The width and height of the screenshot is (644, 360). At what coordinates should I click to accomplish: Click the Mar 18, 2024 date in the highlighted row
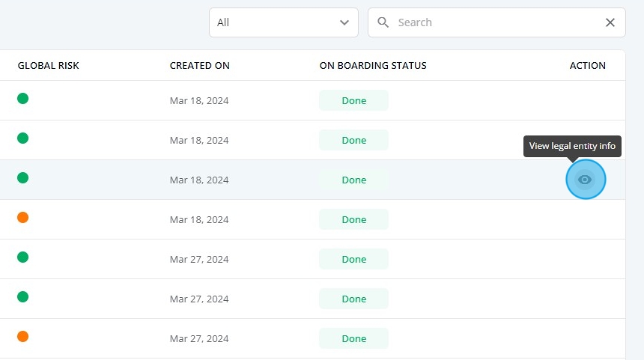(199, 180)
